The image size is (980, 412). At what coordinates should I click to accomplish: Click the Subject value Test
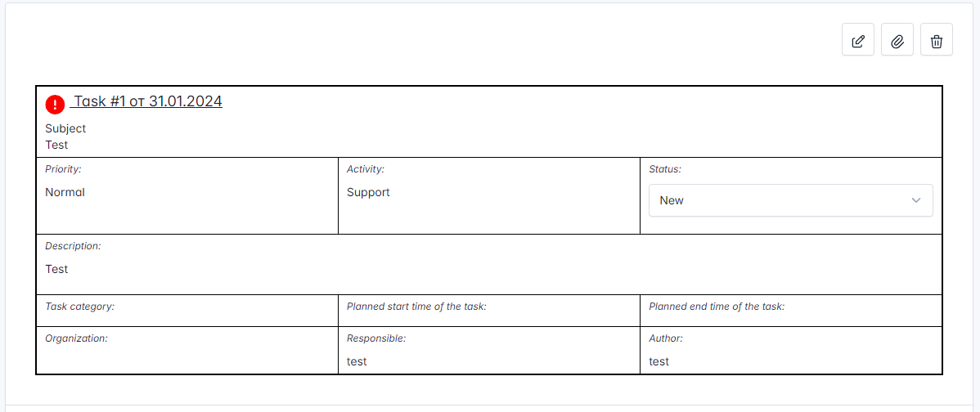tap(57, 145)
